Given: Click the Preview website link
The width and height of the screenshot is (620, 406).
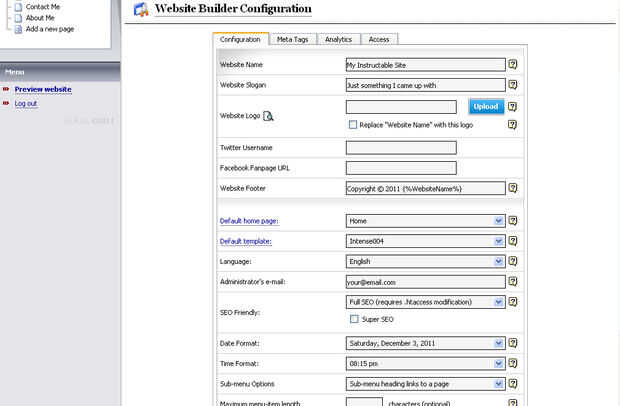Looking at the screenshot, I should [x=43, y=89].
